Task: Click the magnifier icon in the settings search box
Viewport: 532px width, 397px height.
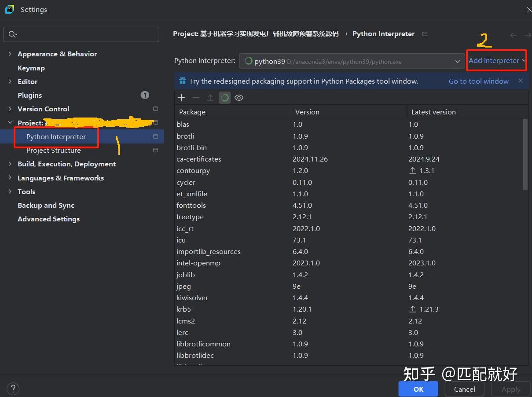Action: point(12,34)
